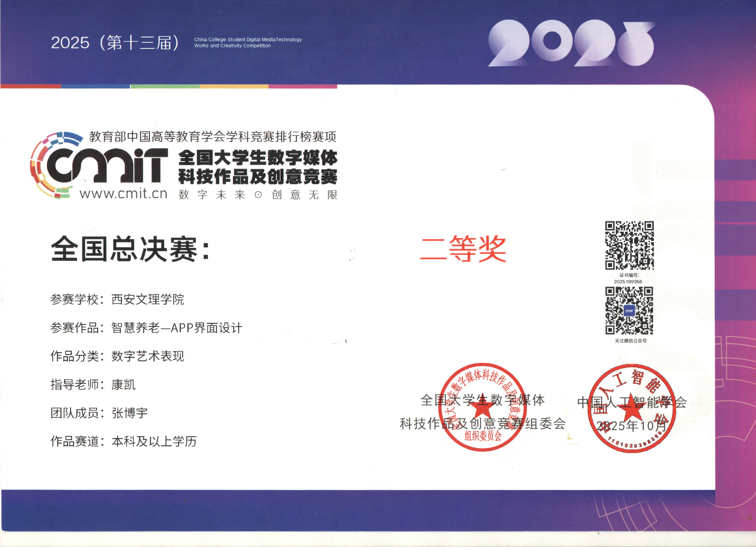Click certificate number 2025189356
The height and width of the screenshot is (547, 756).
(x=628, y=282)
